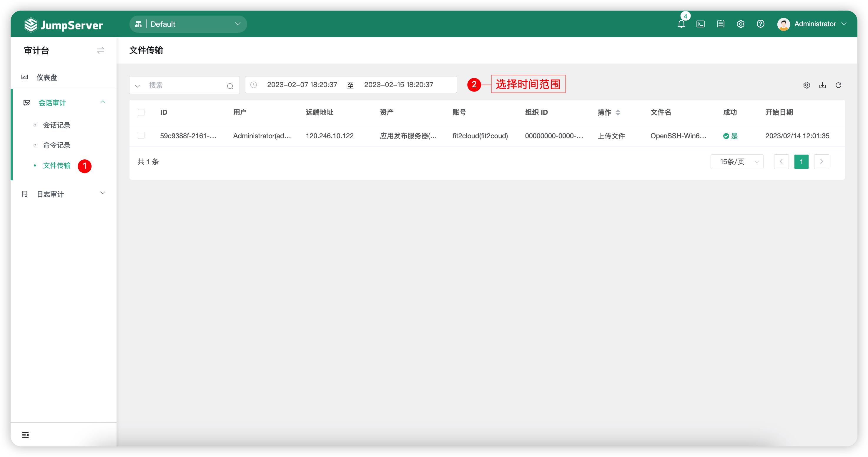This screenshot has width=868, height=457.
Task: Collapse sidebar using bottom menu icon
Action: (x=25, y=435)
